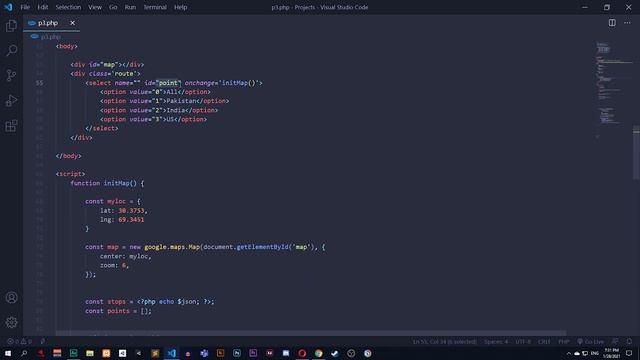Image resolution: width=640 pixels, height=360 pixels.
Task: Click the lat value 30.3753
Action: pos(131,211)
